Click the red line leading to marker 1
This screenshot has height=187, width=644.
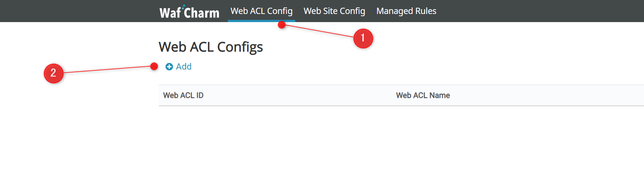[x=319, y=31]
